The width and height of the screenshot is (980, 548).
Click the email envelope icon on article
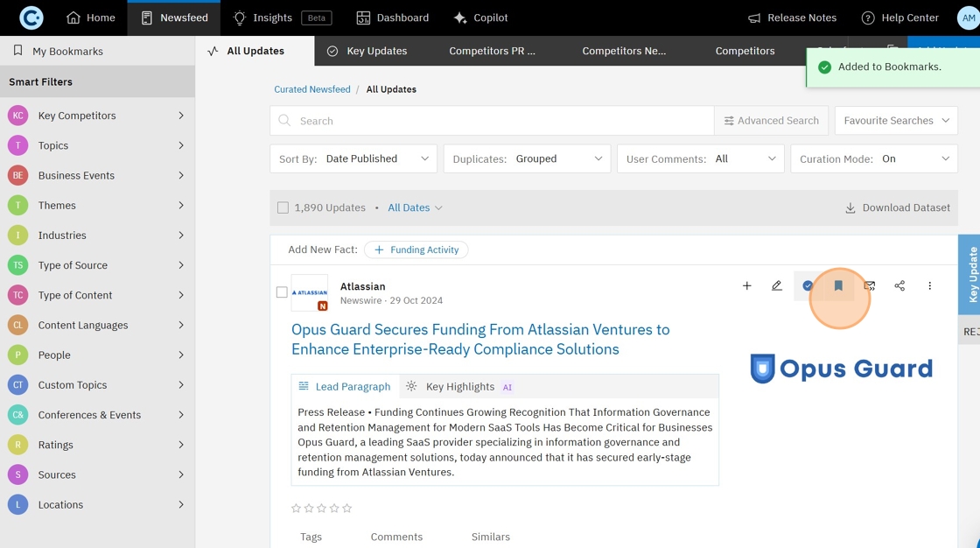(x=869, y=286)
